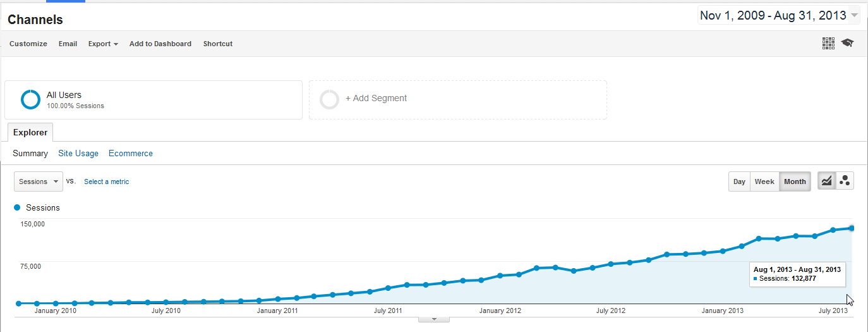Expand the Export dropdown menu
This screenshot has height=332, width=868.
[103, 44]
